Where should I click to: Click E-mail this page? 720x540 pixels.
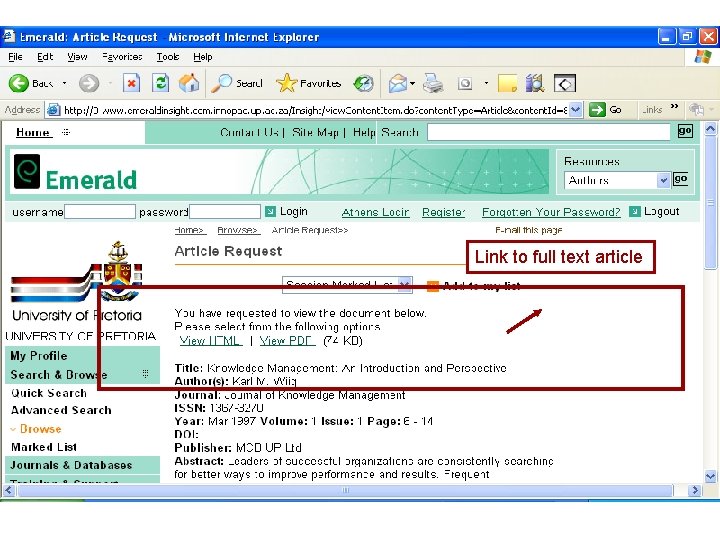point(528,230)
